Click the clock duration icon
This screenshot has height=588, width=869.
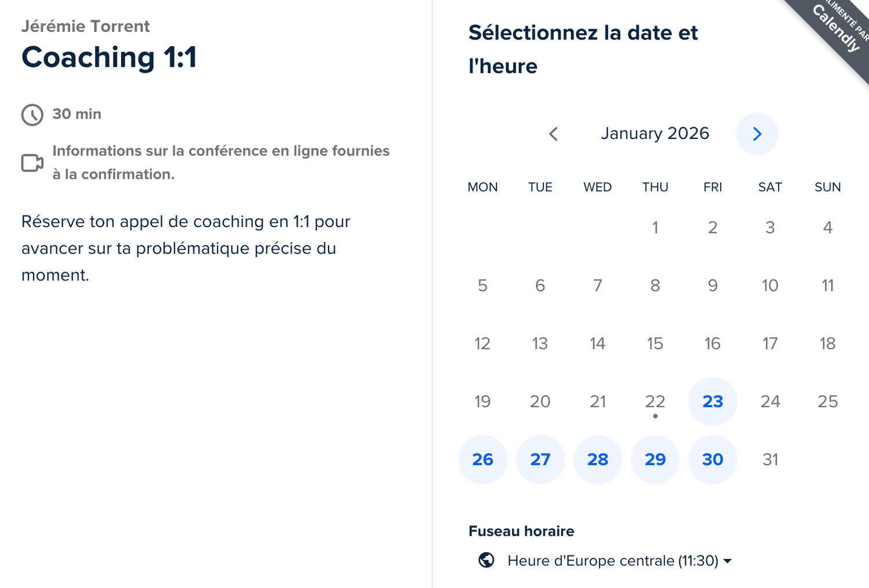pyautogui.click(x=32, y=115)
